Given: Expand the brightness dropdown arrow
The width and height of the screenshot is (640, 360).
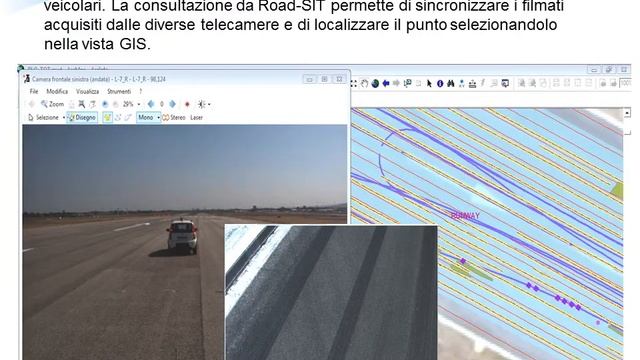Looking at the screenshot, I should click(209, 105).
